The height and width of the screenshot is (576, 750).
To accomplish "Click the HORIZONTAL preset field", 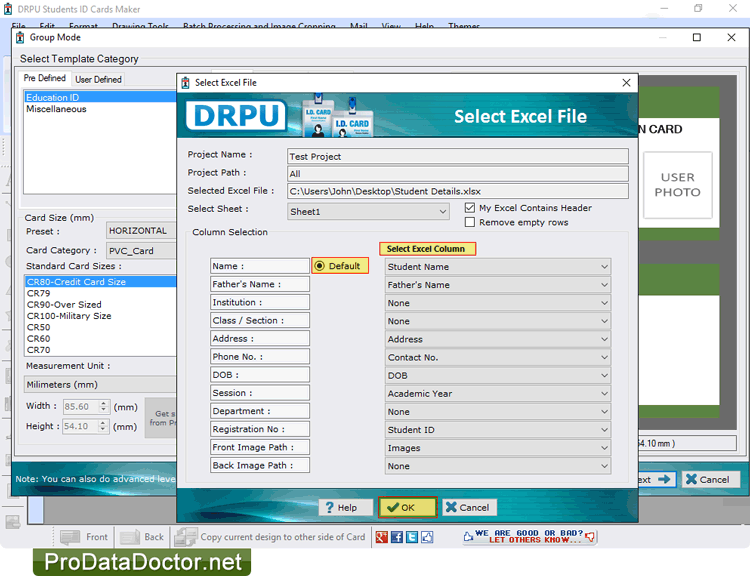I will point(142,231).
